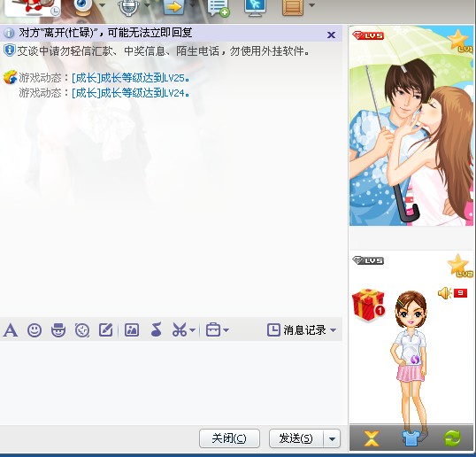476x457 pixels.
Task: Send a window shake nudge
Action: 82,330
